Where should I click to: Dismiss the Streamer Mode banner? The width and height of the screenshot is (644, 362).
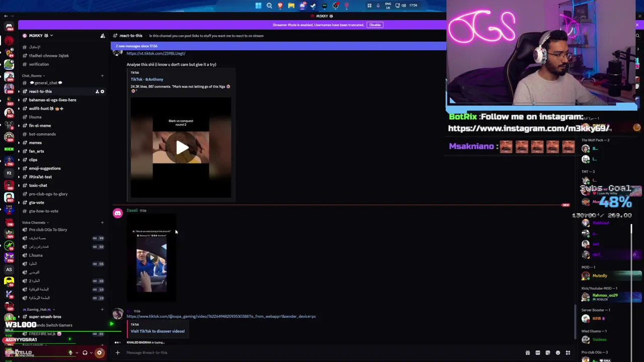637,25
